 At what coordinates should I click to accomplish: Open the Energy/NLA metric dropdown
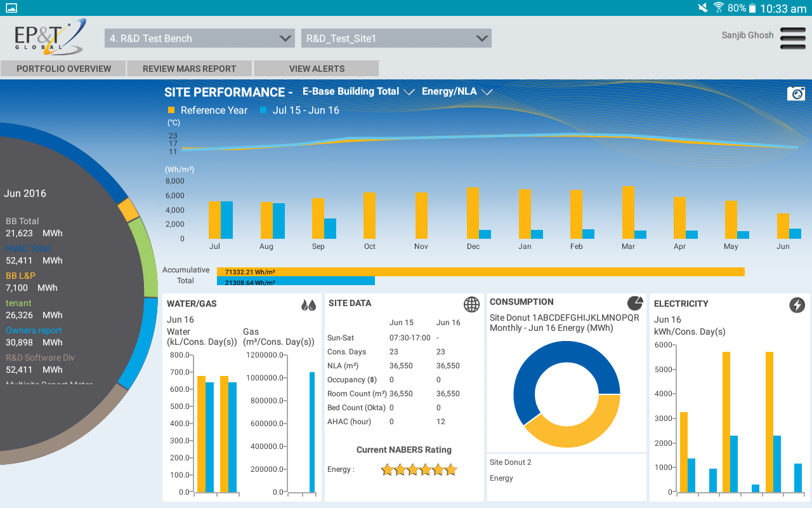[457, 91]
